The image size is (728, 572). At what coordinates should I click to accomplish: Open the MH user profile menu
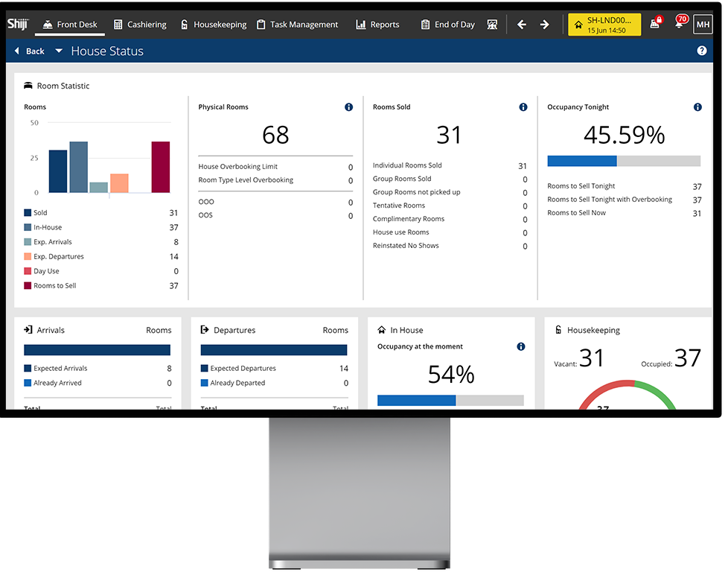(703, 24)
